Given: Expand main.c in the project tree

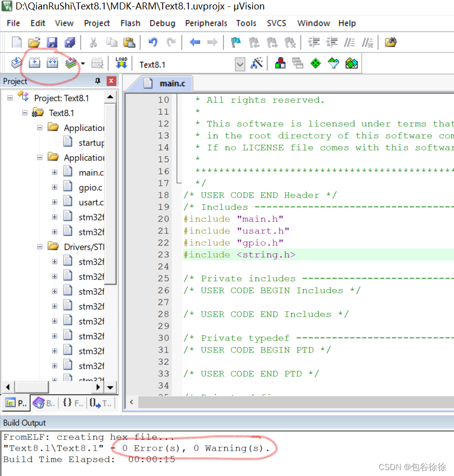Looking at the screenshot, I should (55, 173).
